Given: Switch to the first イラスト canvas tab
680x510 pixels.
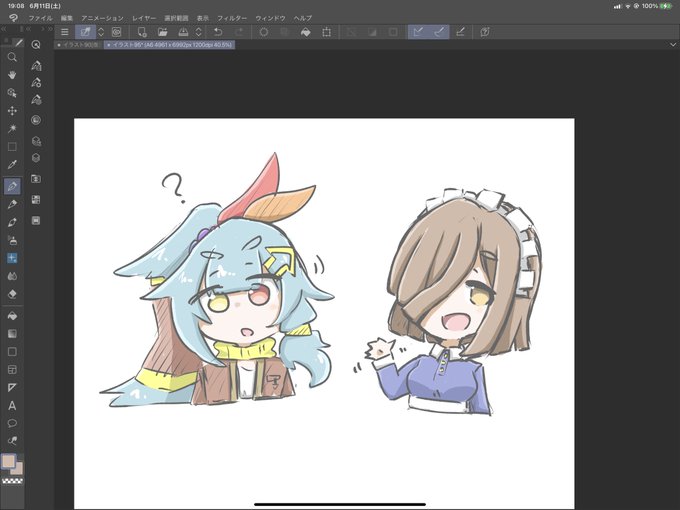Looking at the screenshot, I should [79, 45].
